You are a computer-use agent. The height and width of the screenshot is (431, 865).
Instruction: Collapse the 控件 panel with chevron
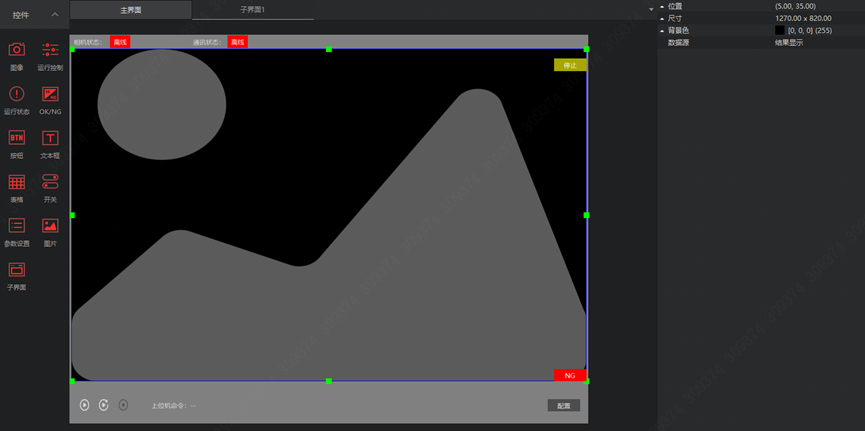[x=55, y=15]
